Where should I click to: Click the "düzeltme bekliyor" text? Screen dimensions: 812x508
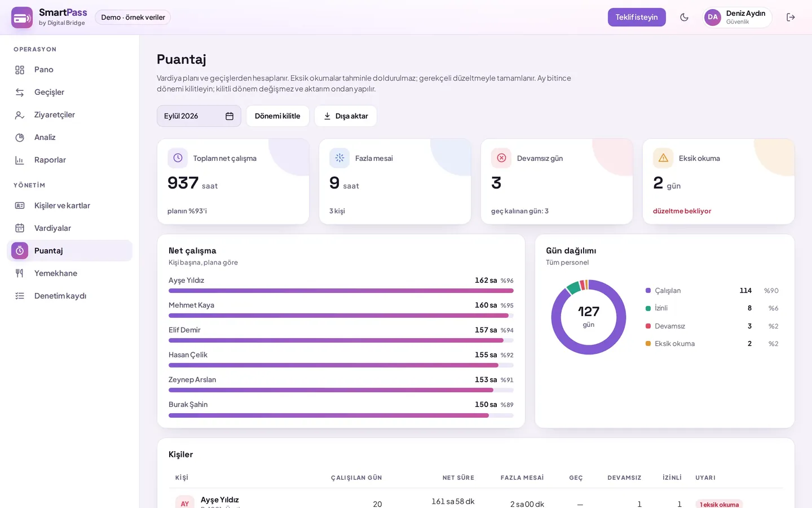pos(682,211)
